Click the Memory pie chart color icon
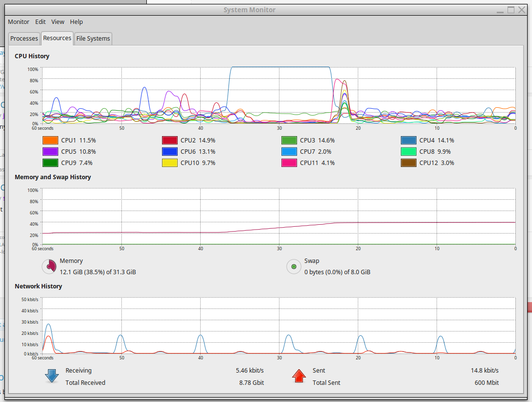532x402 pixels. coord(49,266)
